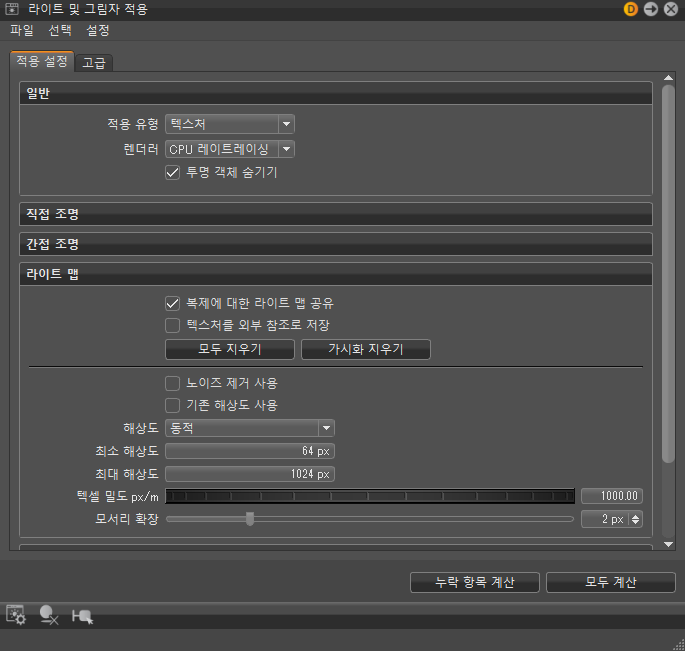The height and width of the screenshot is (651, 685).
Task: Enable 기존 해상도 사용 checkbox
Action: click(173, 405)
